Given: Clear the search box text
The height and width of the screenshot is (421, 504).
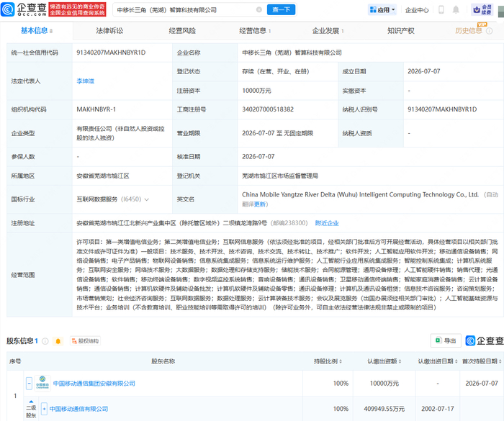Looking at the screenshot, I should click(x=258, y=9).
